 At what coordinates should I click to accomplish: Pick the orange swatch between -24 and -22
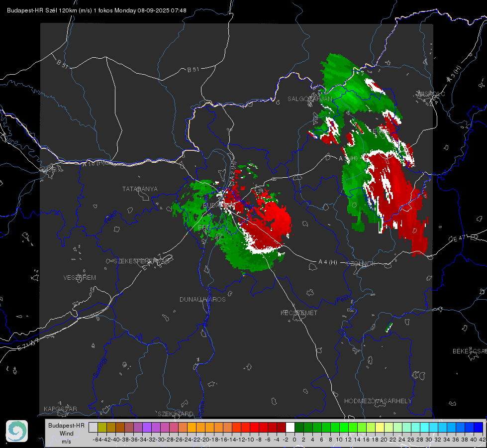pos(192,428)
